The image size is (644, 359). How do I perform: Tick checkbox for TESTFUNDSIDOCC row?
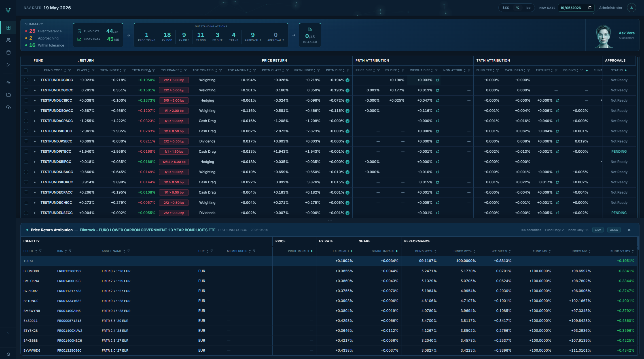tap(26, 131)
